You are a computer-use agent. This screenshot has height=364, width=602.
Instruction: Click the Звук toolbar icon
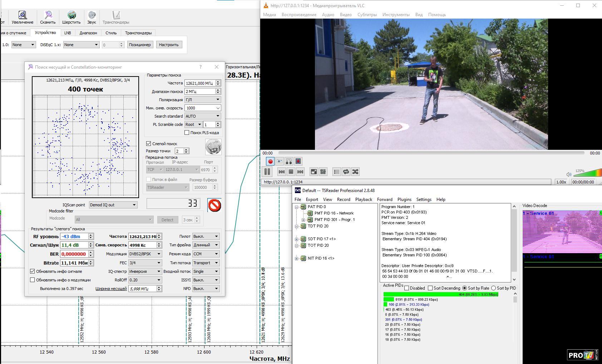92,17
